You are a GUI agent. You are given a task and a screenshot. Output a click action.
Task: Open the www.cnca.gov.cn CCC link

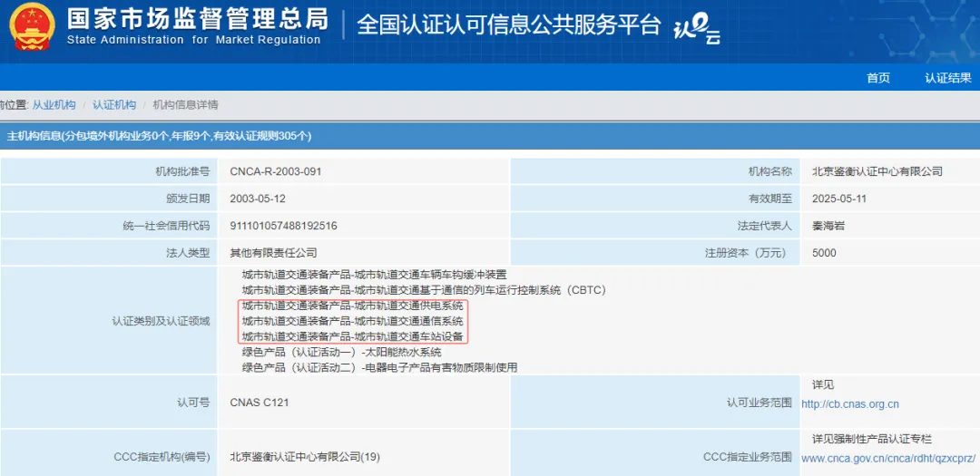click(889, 459)
